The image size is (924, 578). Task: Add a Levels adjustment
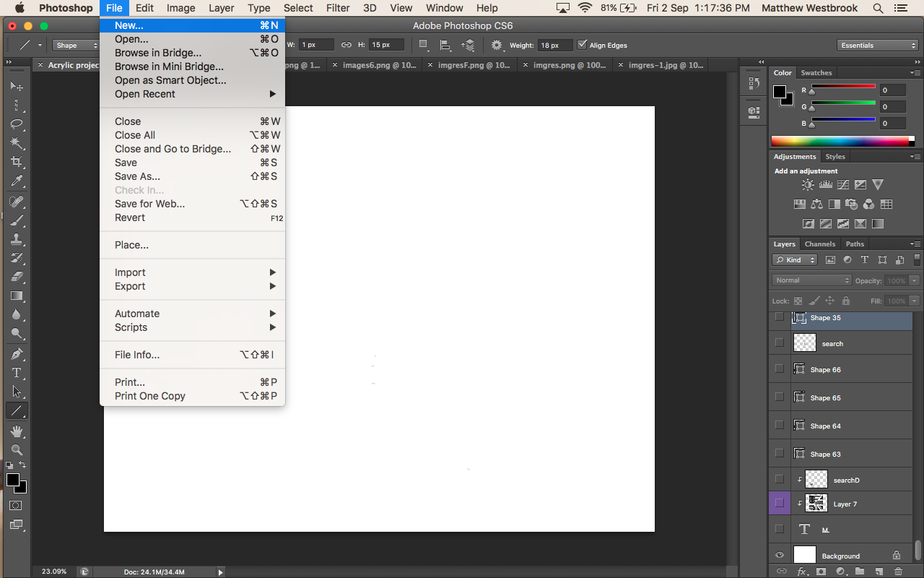click(825, 185)
